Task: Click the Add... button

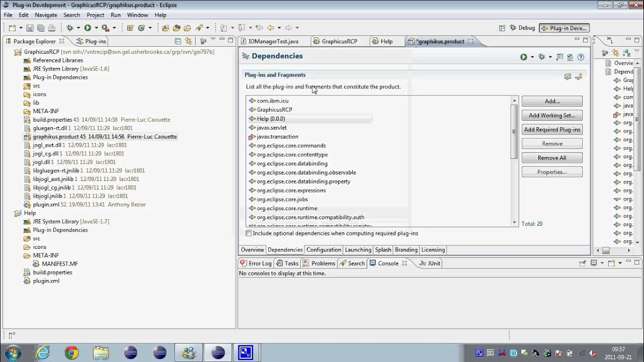Action: (x=552, y=101)
